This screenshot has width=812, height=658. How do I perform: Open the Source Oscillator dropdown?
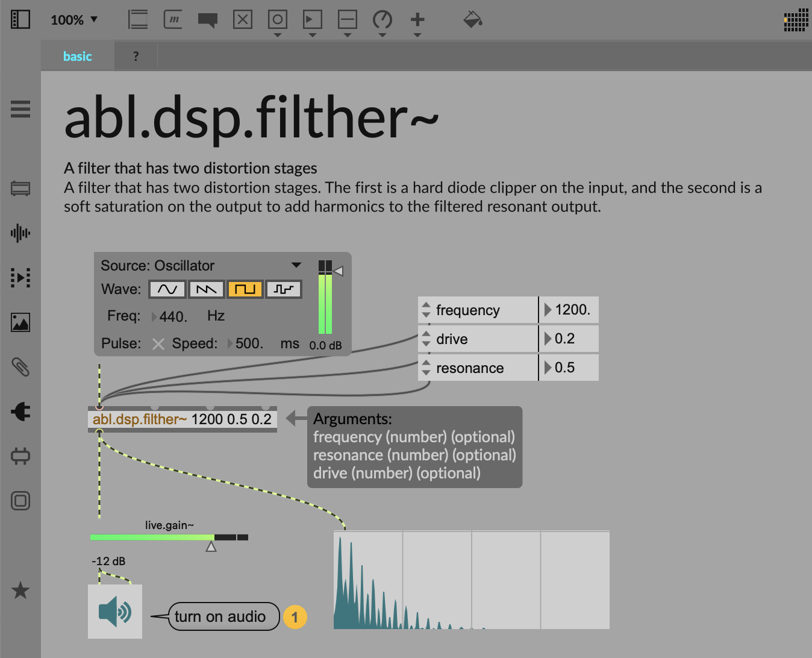click(296, 266)
